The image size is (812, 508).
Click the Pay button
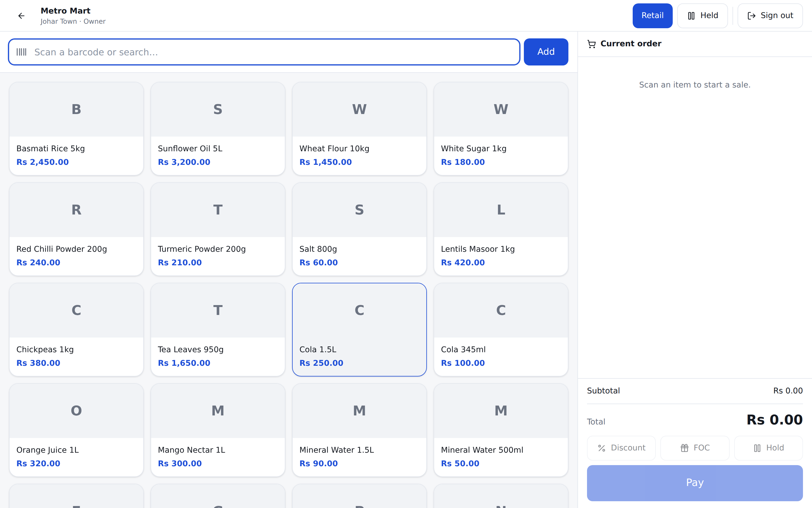point(695,483)
